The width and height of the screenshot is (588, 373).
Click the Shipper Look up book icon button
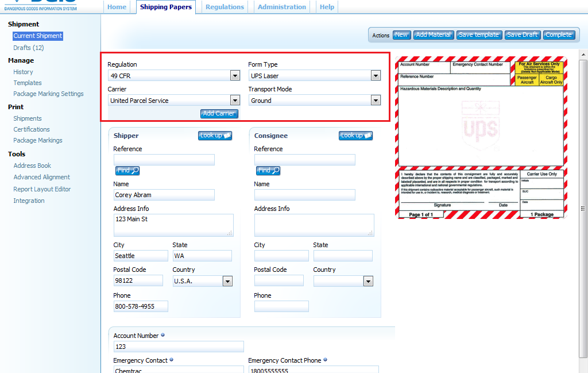215,136
